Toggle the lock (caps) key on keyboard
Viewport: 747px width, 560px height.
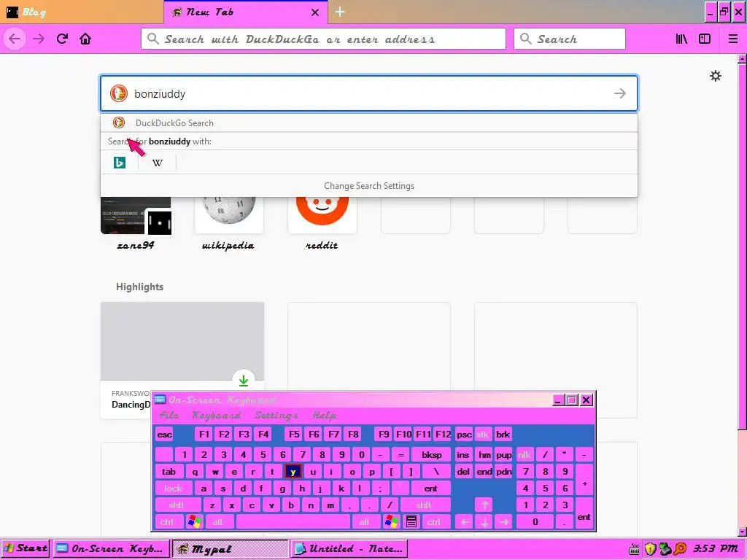pos(174,489)
